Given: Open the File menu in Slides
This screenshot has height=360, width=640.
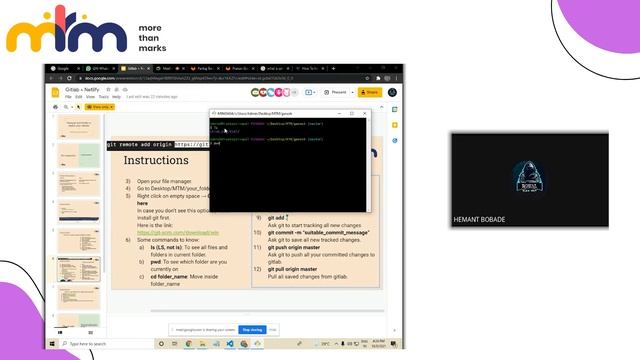Looking at the screenshot, I should coord(68,97).
